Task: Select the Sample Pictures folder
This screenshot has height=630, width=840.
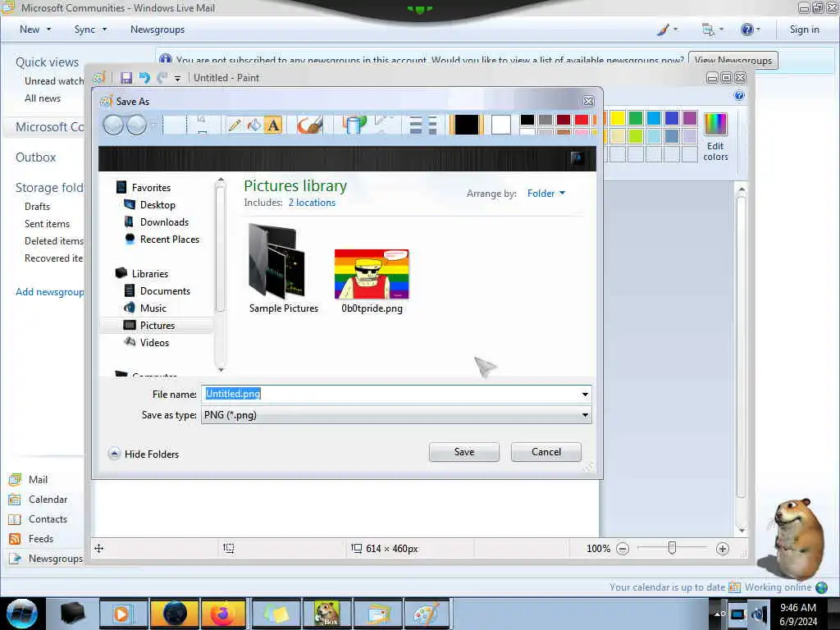Action: [283, 268]
